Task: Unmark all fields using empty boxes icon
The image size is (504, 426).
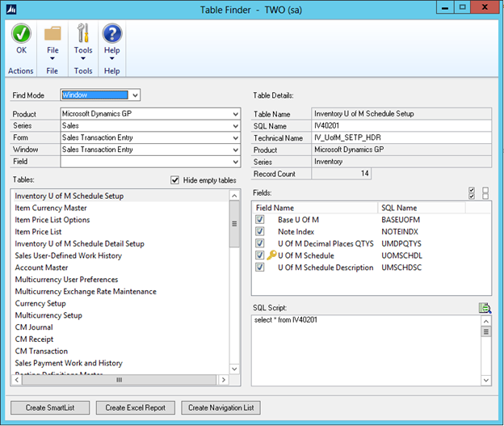Action: (485, 193)
